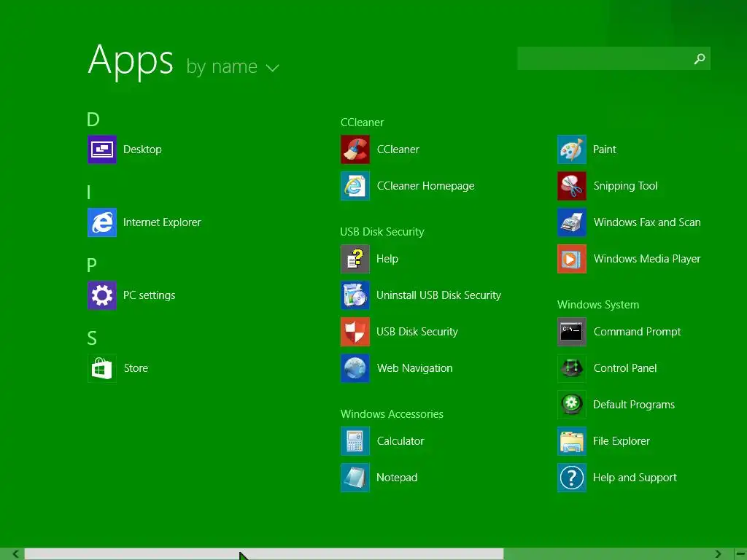Launch Windows Media Player icon
Viewport: 747px width, 560px height.
pos(572,259)
